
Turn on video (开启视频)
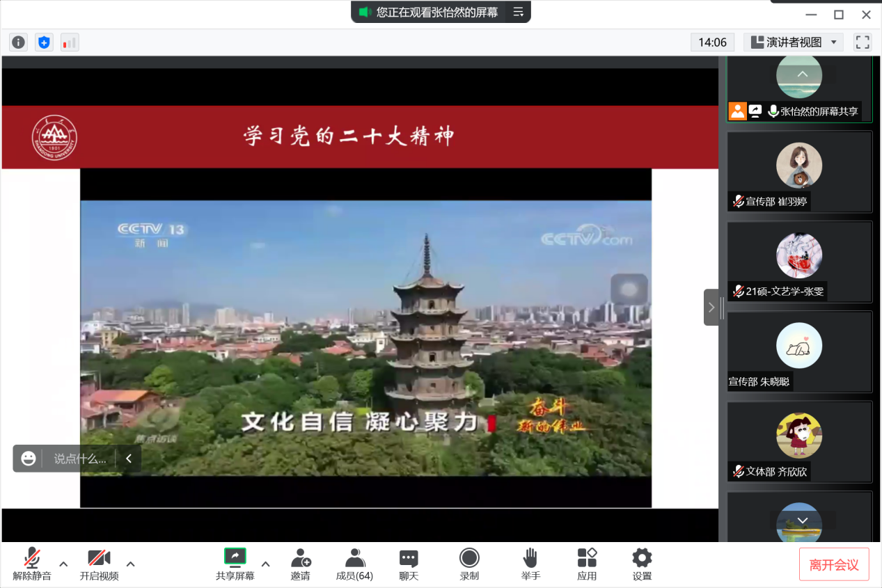tap(99, 564)
